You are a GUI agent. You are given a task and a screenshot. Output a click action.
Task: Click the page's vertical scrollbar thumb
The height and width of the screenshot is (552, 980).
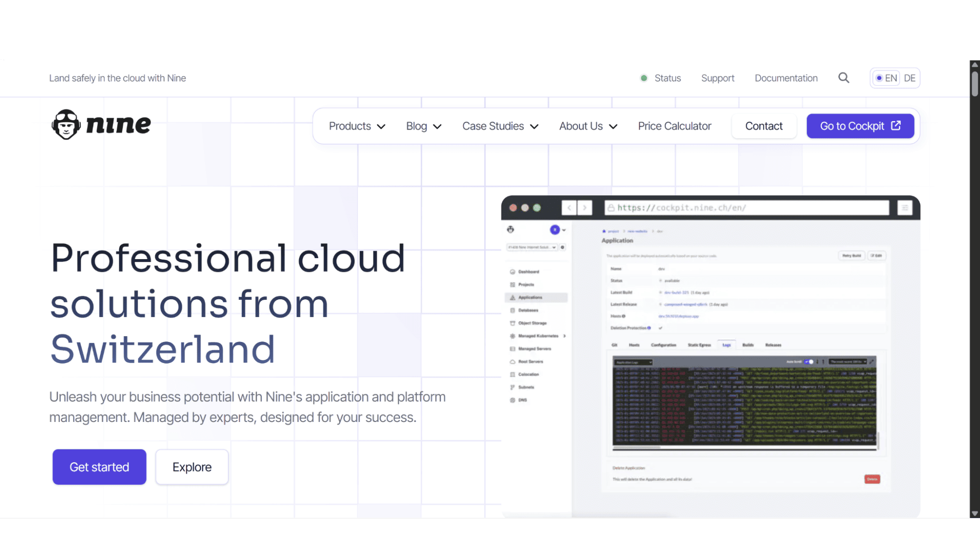tap(975, 83)
